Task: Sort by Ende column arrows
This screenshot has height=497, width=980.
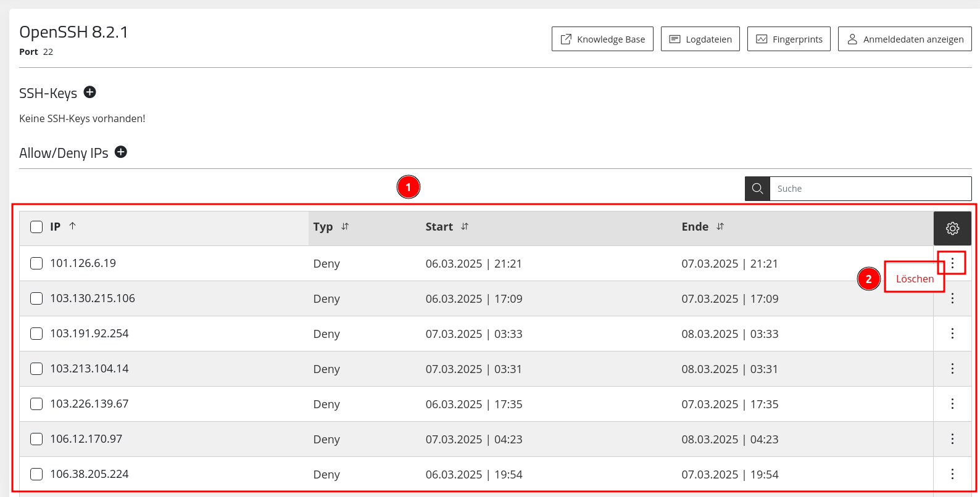Action: tap(720, 227)
